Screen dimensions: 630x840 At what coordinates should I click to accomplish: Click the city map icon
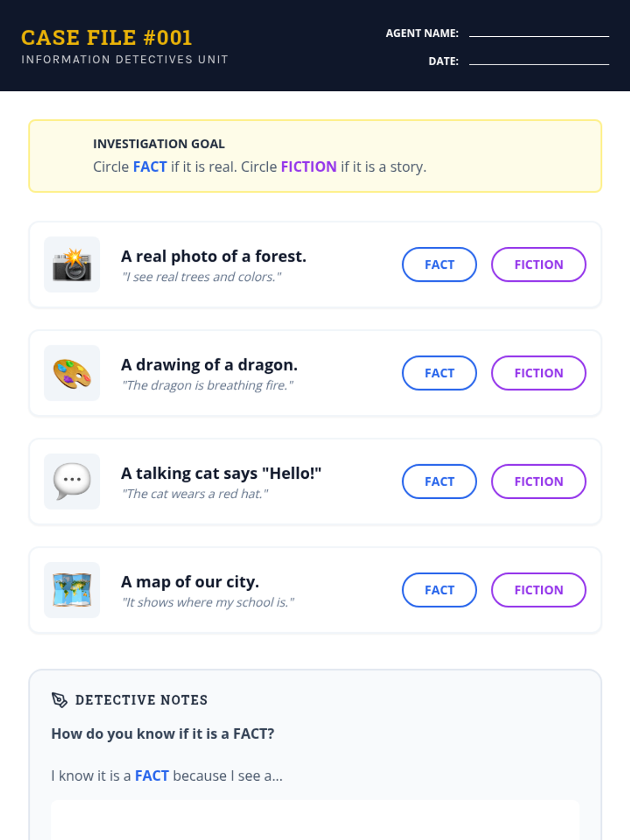(72, 590)
